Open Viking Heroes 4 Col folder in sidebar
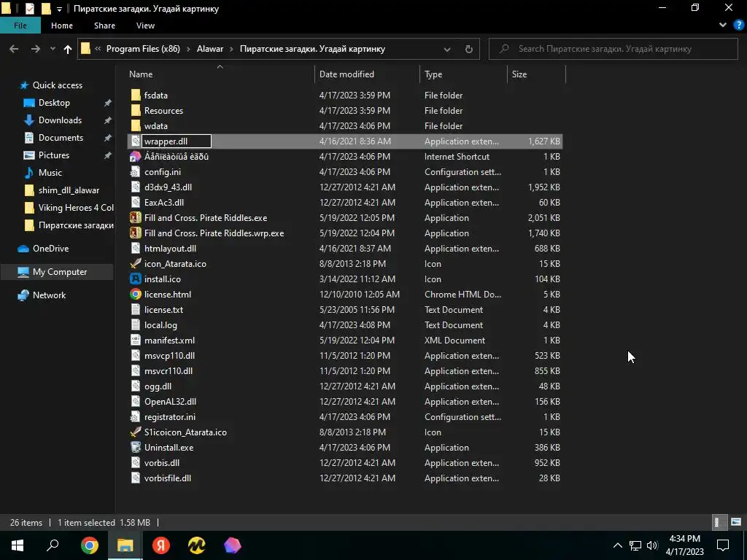 76,208
